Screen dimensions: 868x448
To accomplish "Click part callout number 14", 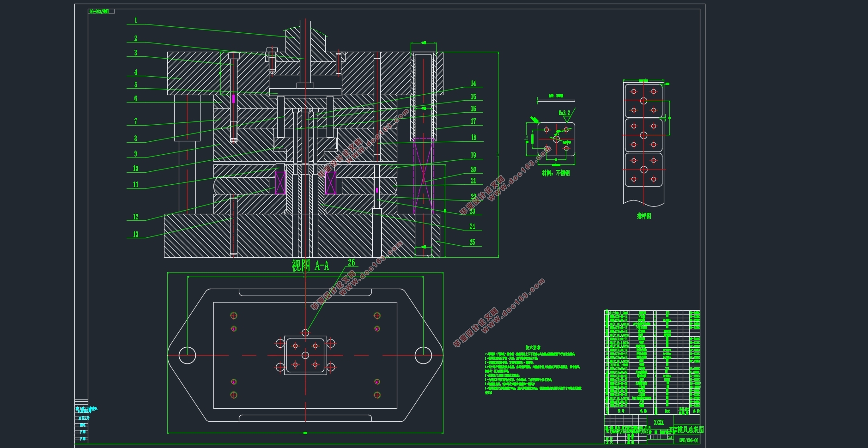I will (473, 84).
